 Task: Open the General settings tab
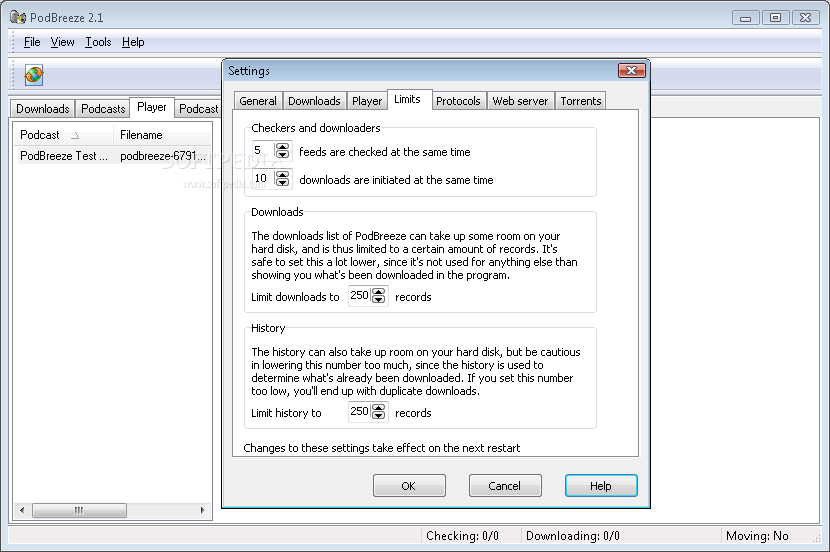[x=258, y=101]
